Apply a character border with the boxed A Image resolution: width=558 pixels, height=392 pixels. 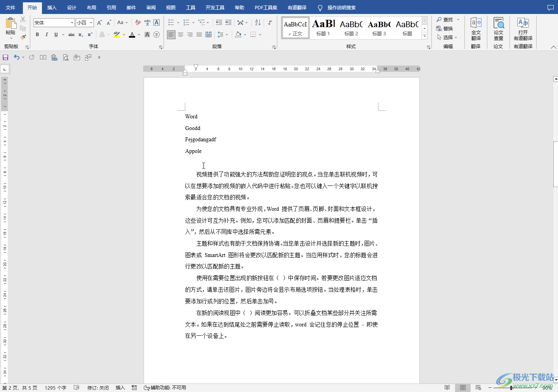point(156,23)
